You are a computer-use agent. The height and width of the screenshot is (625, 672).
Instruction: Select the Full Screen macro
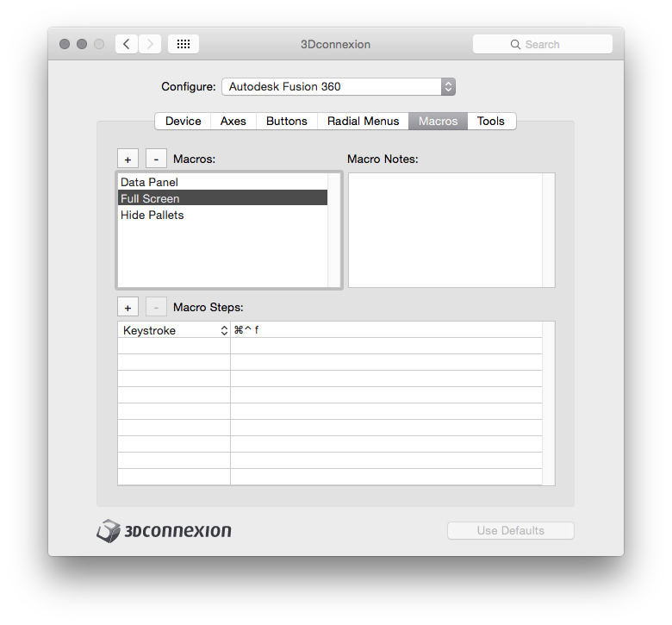tap(222, 198)
